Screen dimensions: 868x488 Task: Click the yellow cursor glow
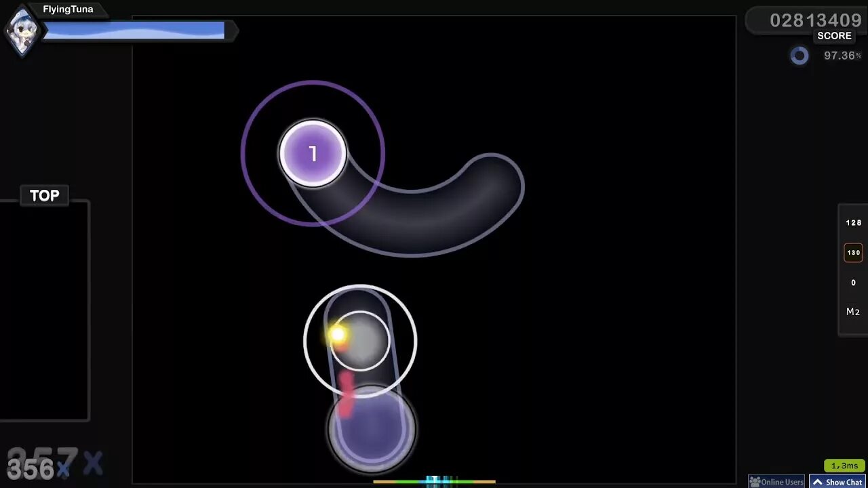coord(337,334)
